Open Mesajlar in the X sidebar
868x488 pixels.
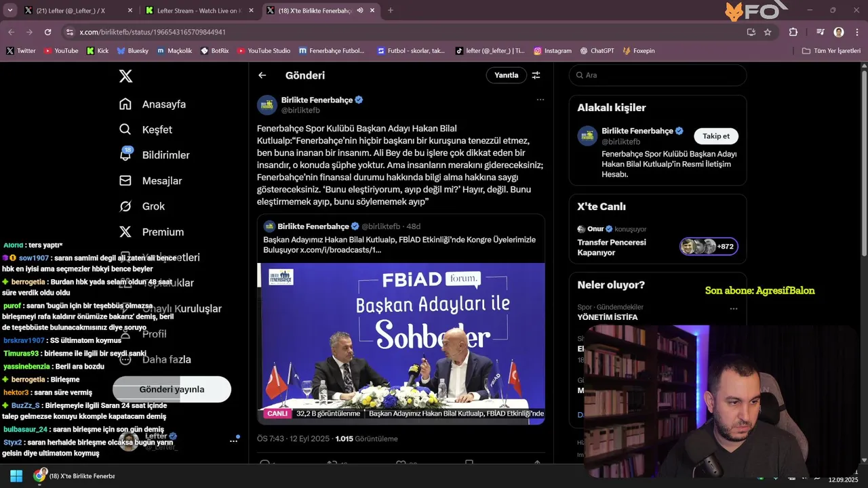151,180
